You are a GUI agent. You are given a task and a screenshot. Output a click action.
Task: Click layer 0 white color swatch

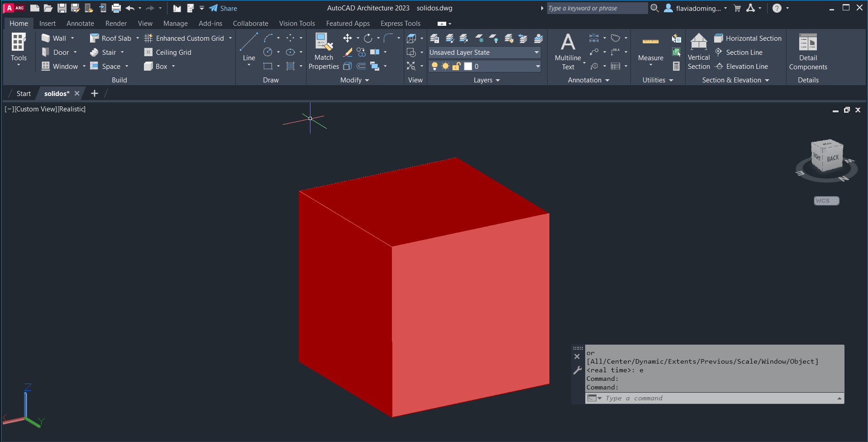tap(468, 66)
